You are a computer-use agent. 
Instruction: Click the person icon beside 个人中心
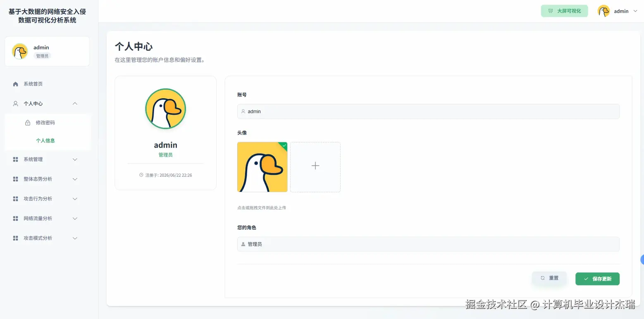[16, 104]
